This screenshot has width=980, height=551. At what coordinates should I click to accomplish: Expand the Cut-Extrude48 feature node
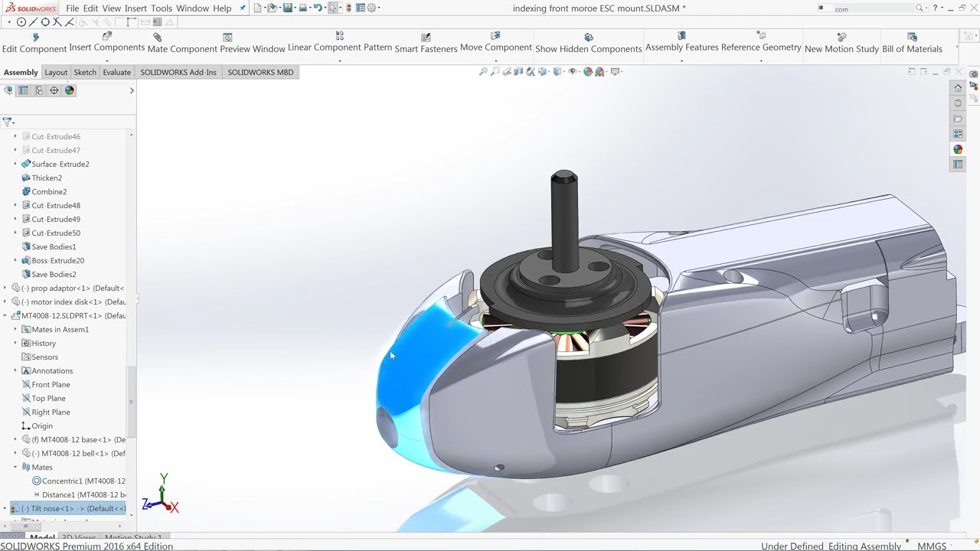(15, 205)
